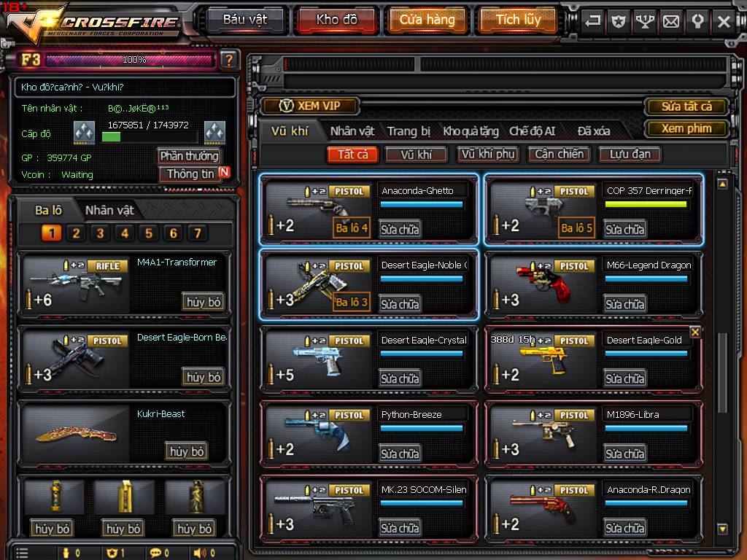Screen dimensions: 747x560
Task: Select backpack slot 7
Action: tap(198, 233)
